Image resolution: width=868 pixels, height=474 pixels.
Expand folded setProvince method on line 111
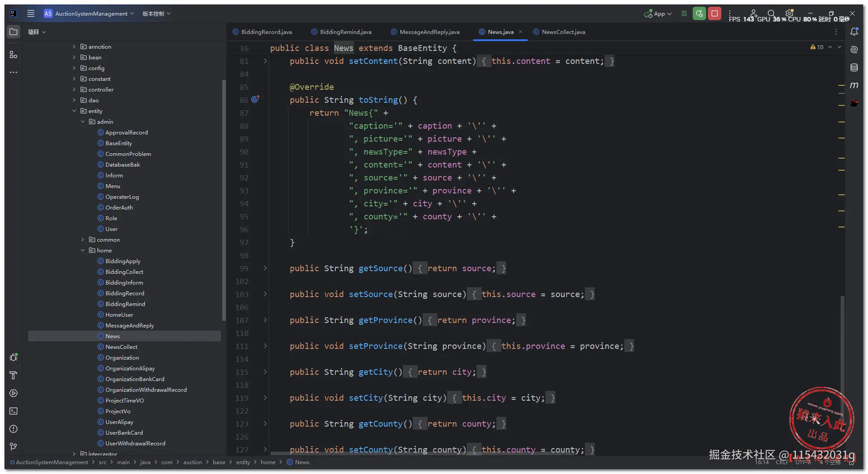click(265, 346)
